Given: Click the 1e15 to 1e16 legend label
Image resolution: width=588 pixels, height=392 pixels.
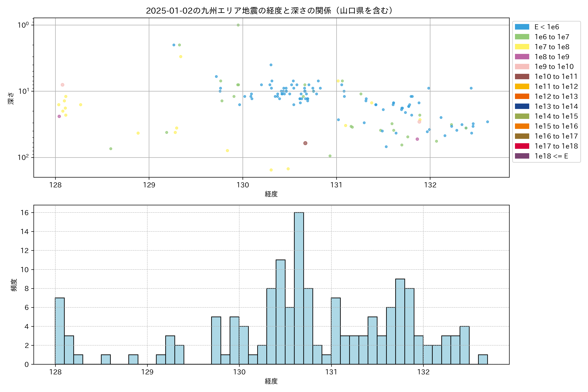Looking at the screenshot, I should (556, 126).
